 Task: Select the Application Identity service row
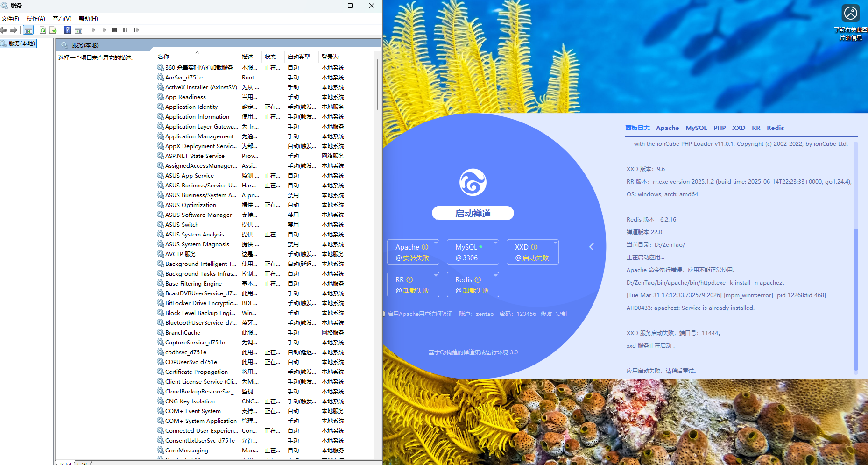click(x=252, y=107)
